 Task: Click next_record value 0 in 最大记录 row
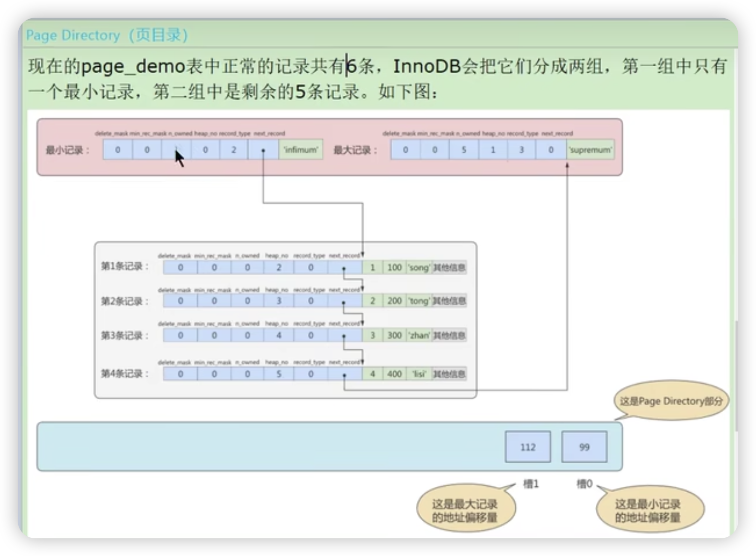point(551,150)
